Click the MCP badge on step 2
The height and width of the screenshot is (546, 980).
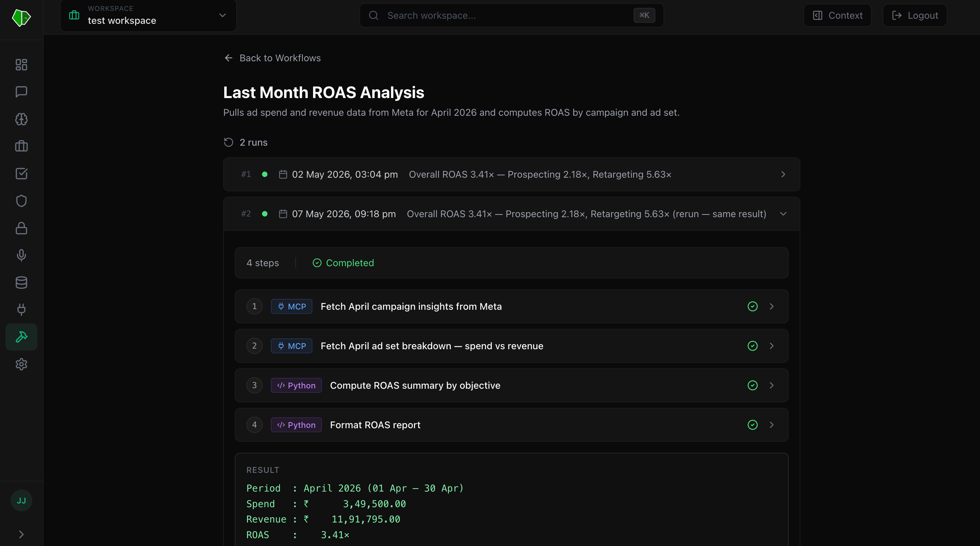pyautogui.click(x=291, y=346)
